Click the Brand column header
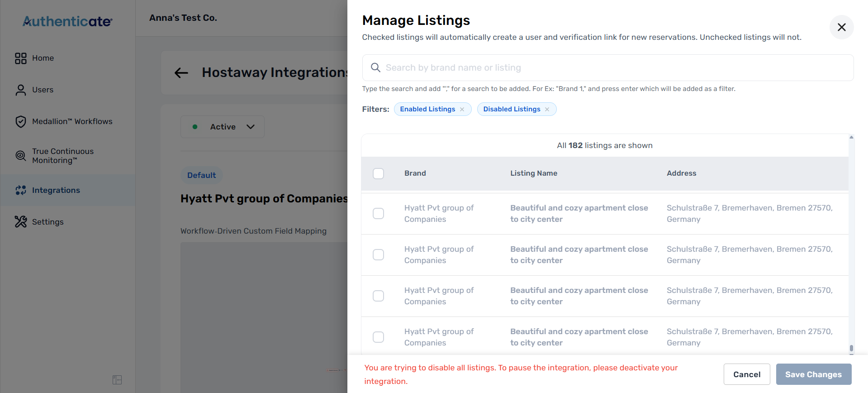Viewport: 868px width, 393px height. (415, 173)
